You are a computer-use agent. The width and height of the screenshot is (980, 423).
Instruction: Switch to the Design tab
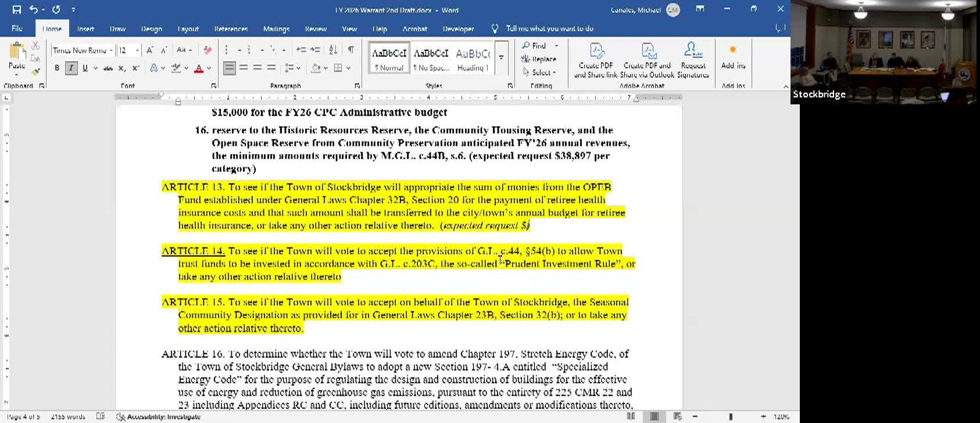tap(151, 28)
